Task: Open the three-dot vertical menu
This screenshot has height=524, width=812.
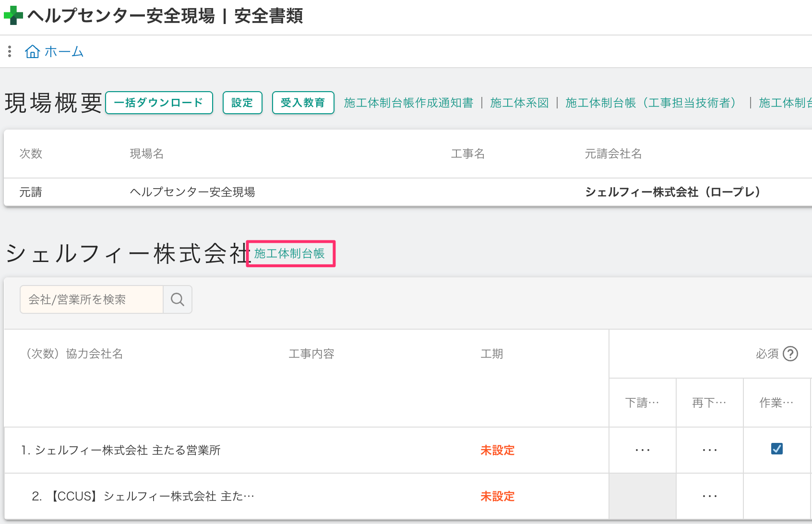Action: (x=10, y=51)
